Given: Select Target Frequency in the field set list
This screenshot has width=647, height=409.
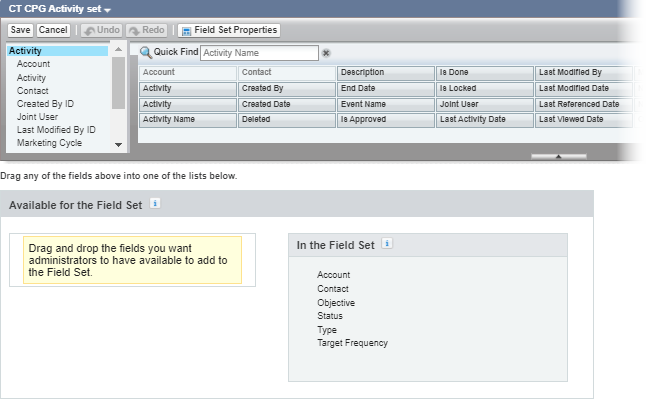Looking at the screenshot, I should [352, 343].
